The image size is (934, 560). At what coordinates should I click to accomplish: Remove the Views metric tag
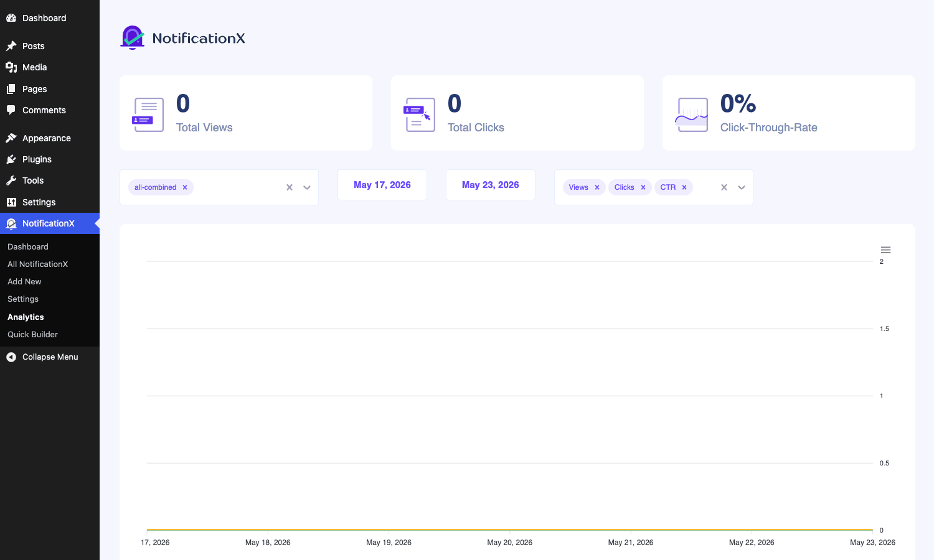(x=597, y=187)
